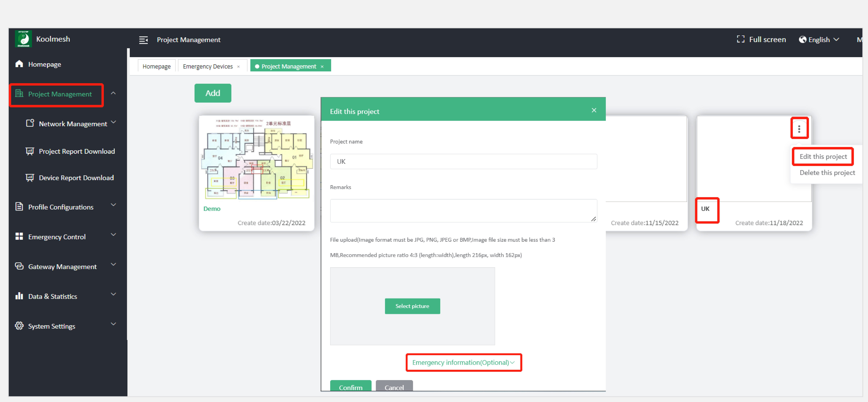Close the Edit this project dialog
868x402 pixels.
click(594, 110)
